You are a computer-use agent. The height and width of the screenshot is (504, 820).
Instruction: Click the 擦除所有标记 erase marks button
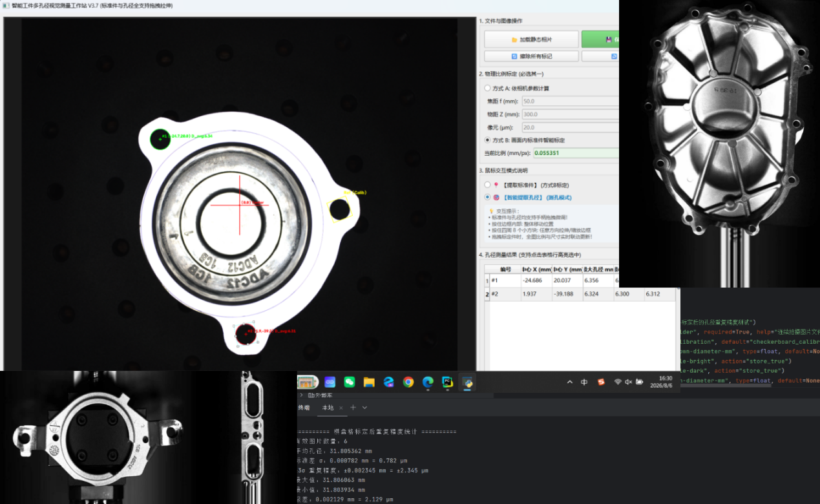(x=531, y=56)
